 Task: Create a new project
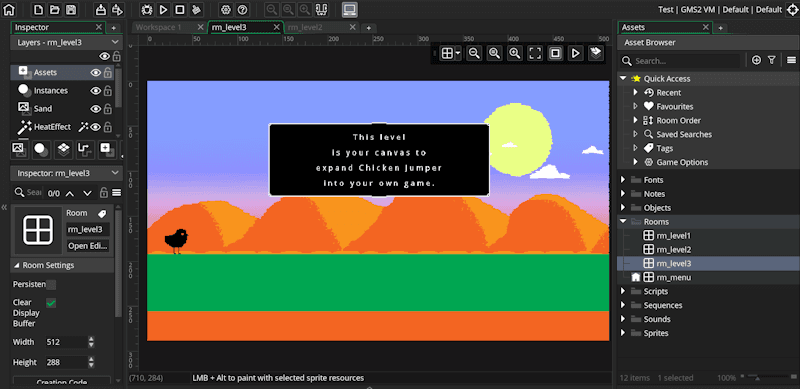(39, 10)
